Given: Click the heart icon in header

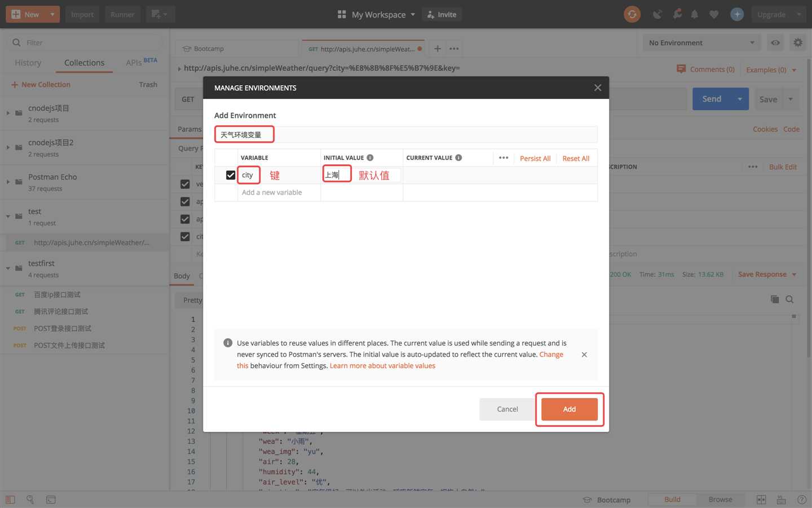Looking at the screenshot, I should click(714, 14).
